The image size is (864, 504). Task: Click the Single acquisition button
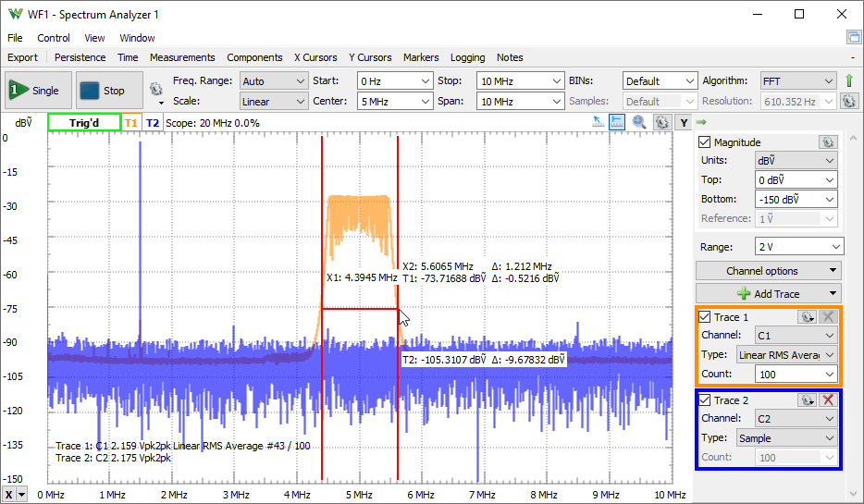[35, 91]
